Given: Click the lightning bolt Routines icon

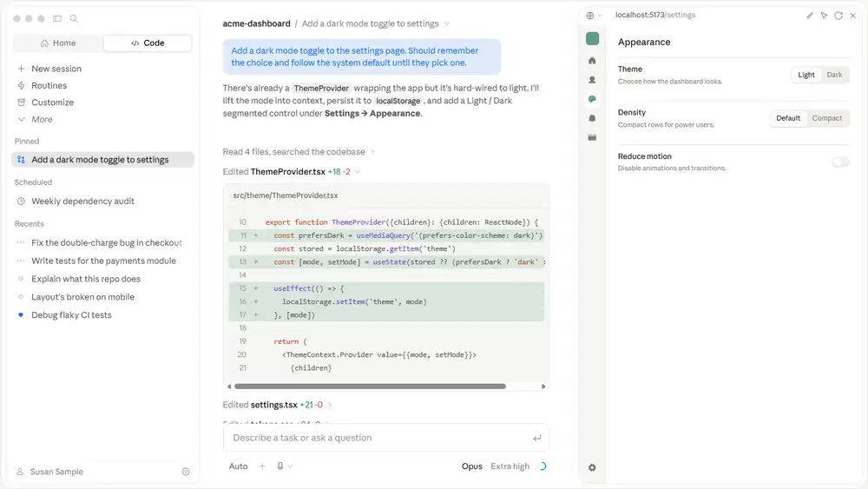Looking at the screenshot, I should pyautogui.click(x=21, y=85).
